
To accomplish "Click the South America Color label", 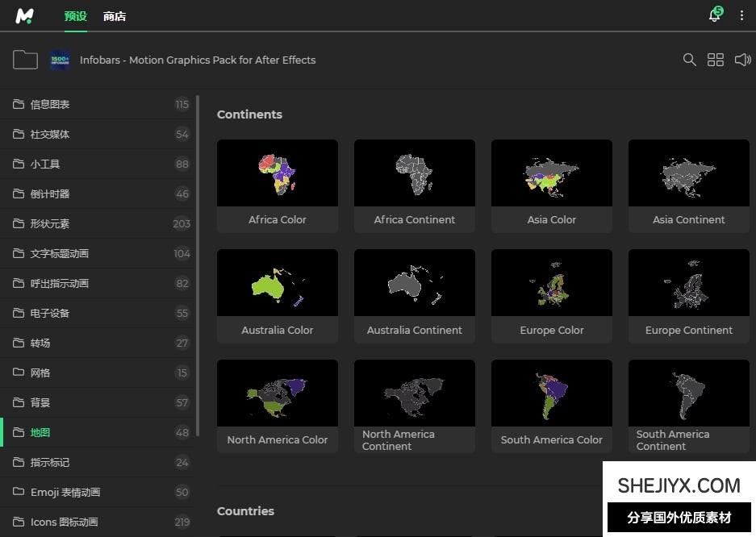I will point(552,439).
